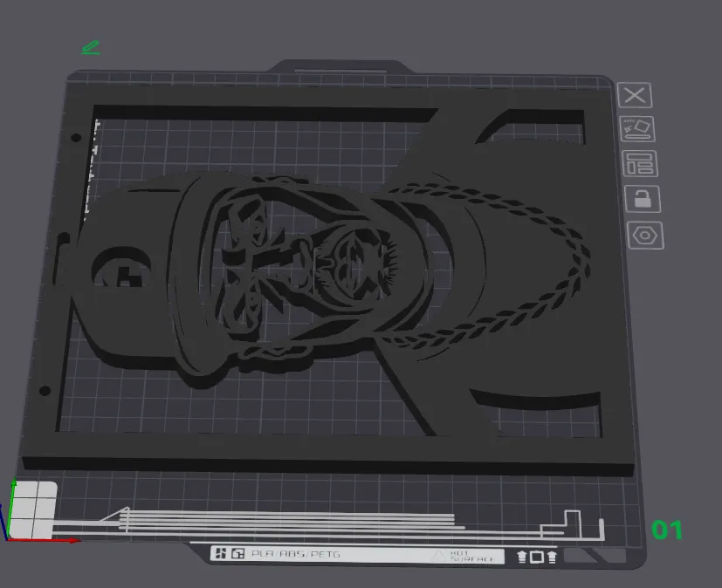722x588 pixels.
Task: Remove all objects with the plate X icon
Action: [x=635, y=96]
